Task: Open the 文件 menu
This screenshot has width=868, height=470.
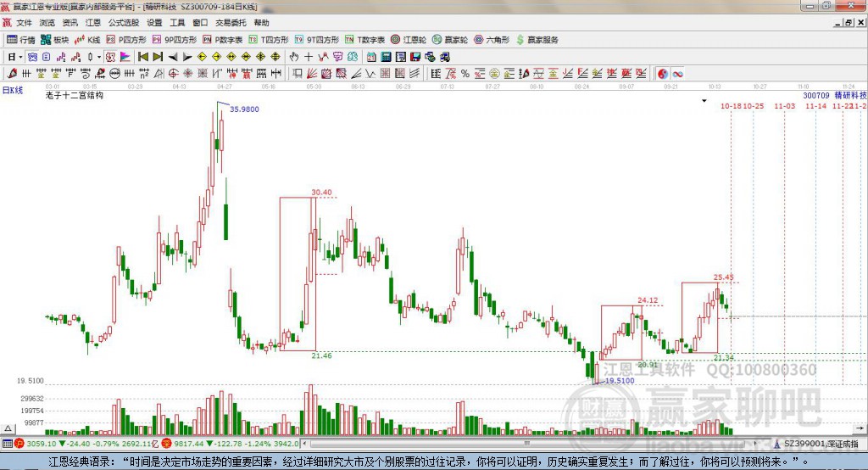Action: (24, 23)
